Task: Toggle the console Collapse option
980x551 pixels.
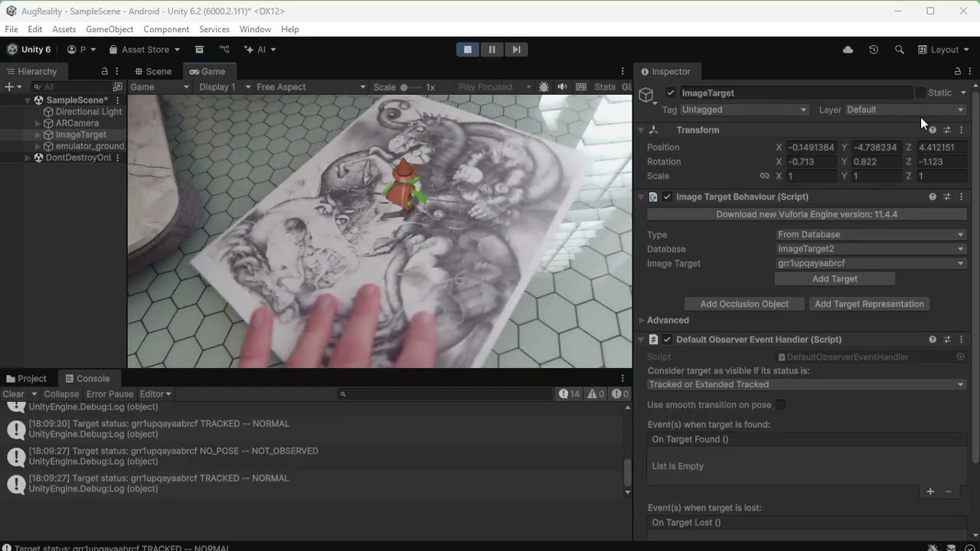Action: [61, 394]
